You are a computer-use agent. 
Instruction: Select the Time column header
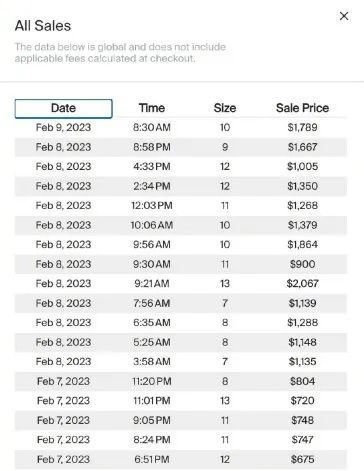(152, 108)
